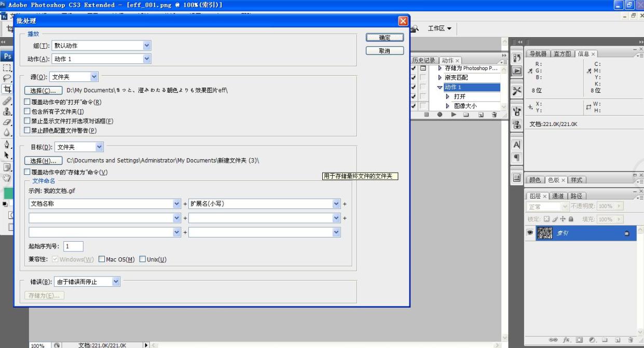The height and width of the screenshot is (348, 644).
Task: Select the Pen tool
Action: click(x=7, y=144)
